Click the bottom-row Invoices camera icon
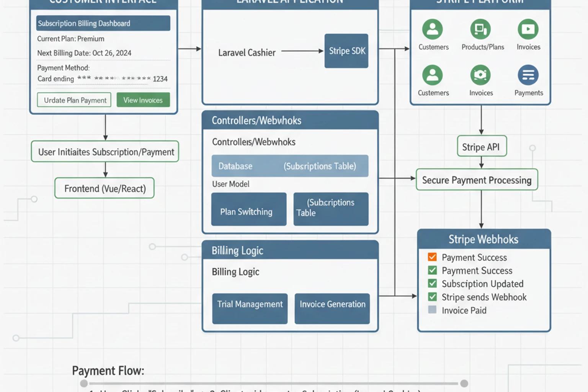 tap(480, 75)
